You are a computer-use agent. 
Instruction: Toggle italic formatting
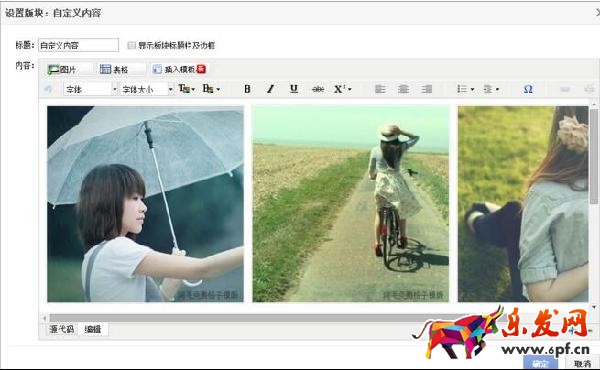click(x=271, y=89)
